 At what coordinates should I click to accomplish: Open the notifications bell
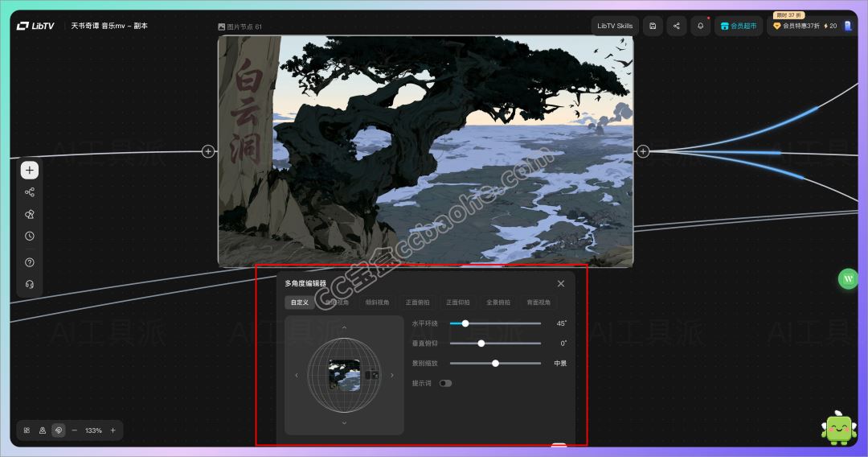coord(700,26)
